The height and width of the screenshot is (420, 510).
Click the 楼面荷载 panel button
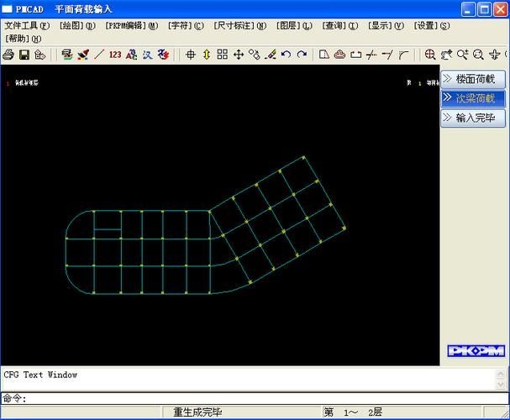point(473,79)
